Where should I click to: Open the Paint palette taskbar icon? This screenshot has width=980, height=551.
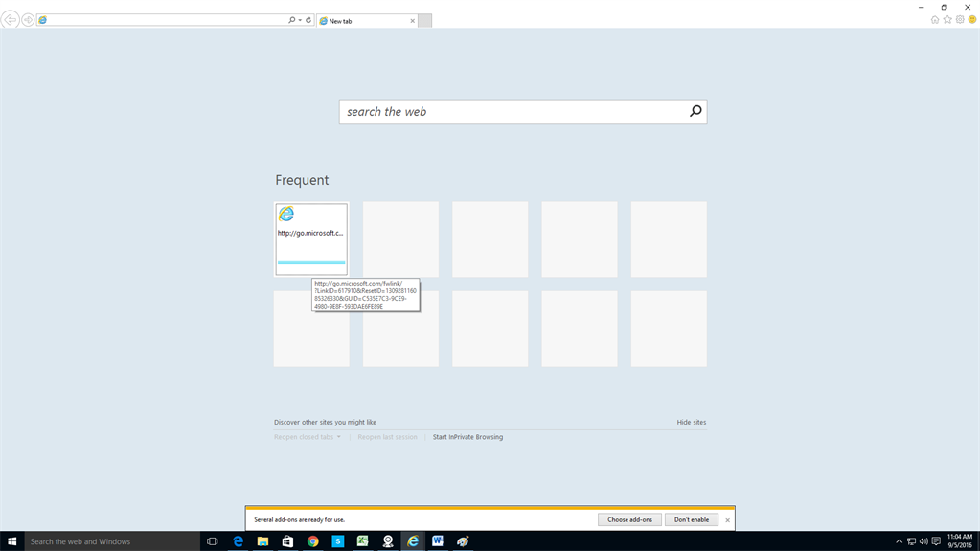click(x=463, y=541)
